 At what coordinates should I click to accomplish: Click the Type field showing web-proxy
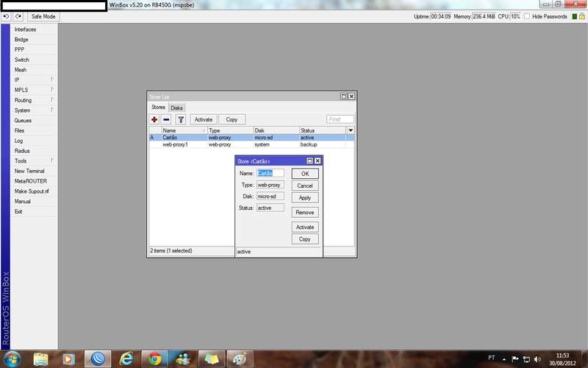270,185
